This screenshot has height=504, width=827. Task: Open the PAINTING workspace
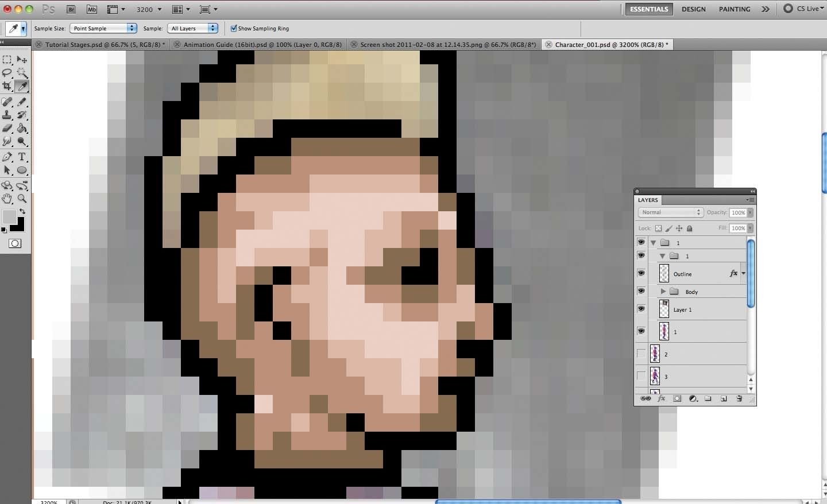(x=735, y=9)
